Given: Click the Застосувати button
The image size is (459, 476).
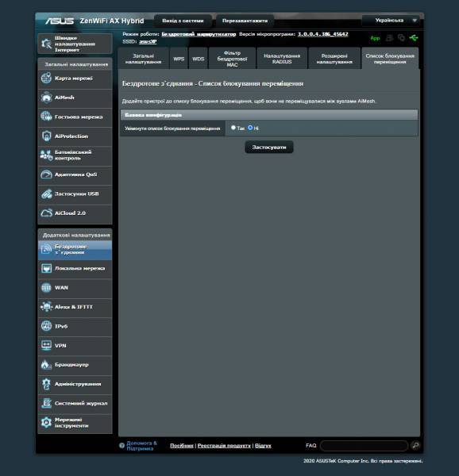Looking at the screenshot, I should tap(269, 147).
